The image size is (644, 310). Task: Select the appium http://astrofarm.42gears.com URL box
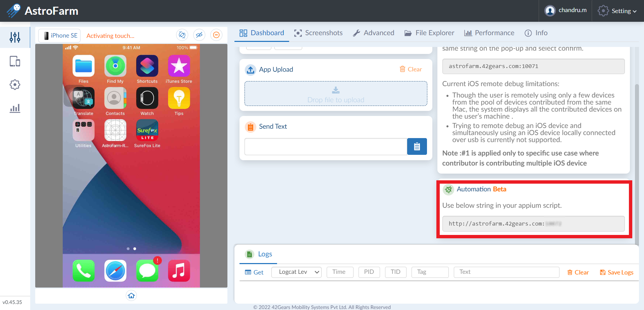[x=533, y=224]
